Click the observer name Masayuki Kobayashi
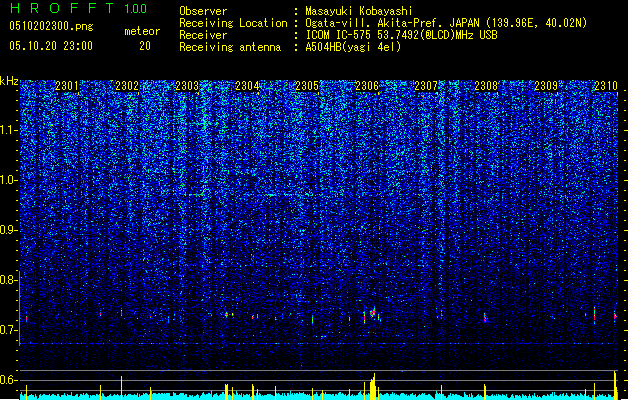 click(359, 11)
